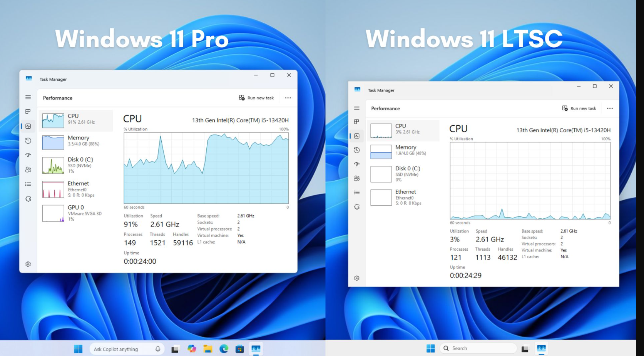Select Ethernet resource in Pro Task Manager
Screen dimensions: 644x356
point(76,189)
